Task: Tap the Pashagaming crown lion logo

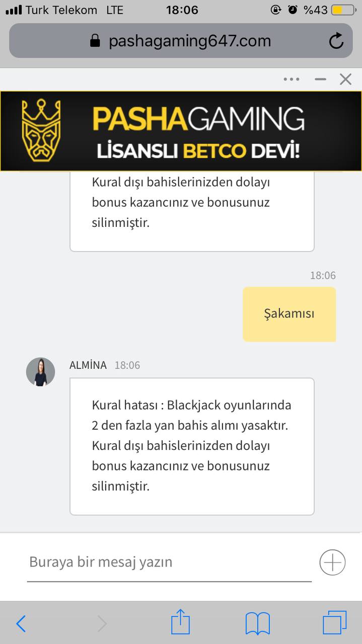Action: point(41,130)
